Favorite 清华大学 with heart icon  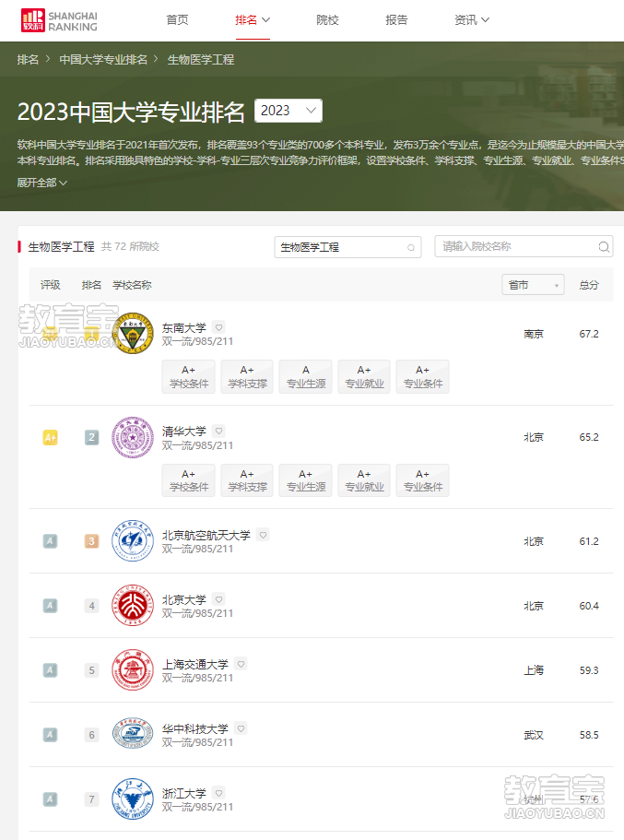(x=218, y=431)
